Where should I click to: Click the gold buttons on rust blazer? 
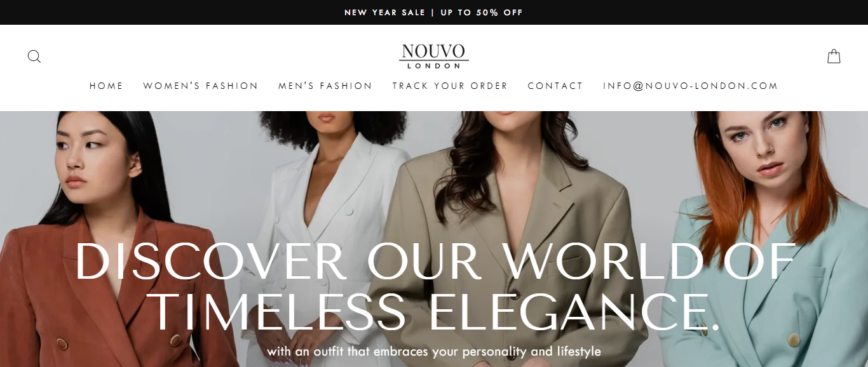[x=63, y=344]
